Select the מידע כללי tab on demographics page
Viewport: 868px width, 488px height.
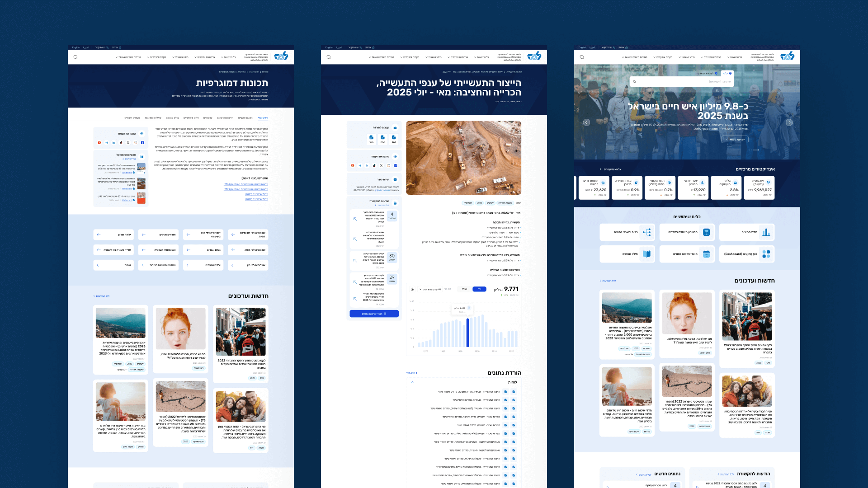tap(263, 118)
